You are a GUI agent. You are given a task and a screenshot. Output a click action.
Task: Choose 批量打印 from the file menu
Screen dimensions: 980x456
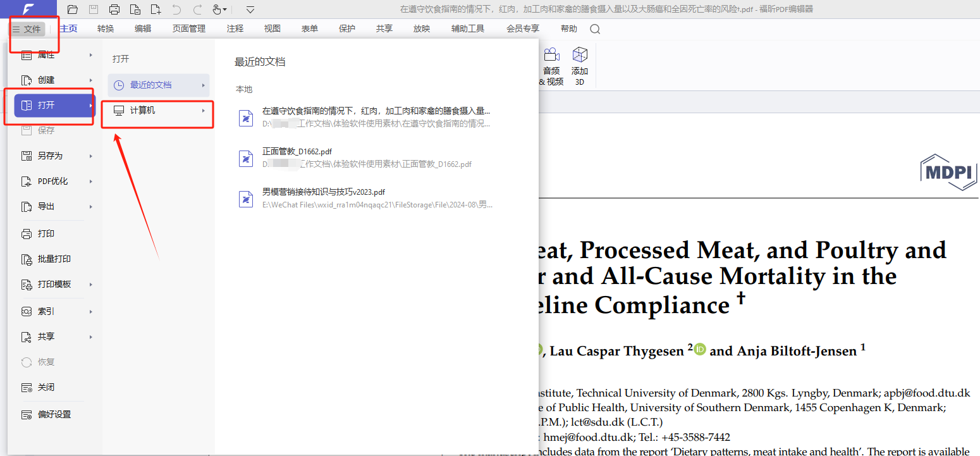click(x=54, y=259)
